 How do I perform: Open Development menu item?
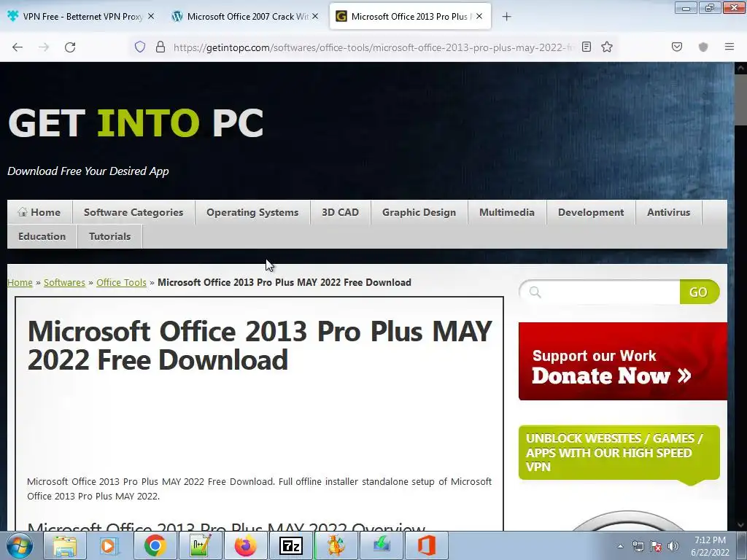click(x=591, y=212)
